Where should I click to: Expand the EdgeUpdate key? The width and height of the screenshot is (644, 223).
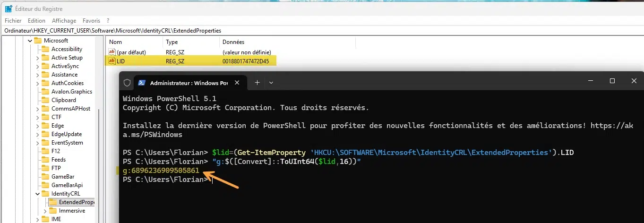(38, 134)
